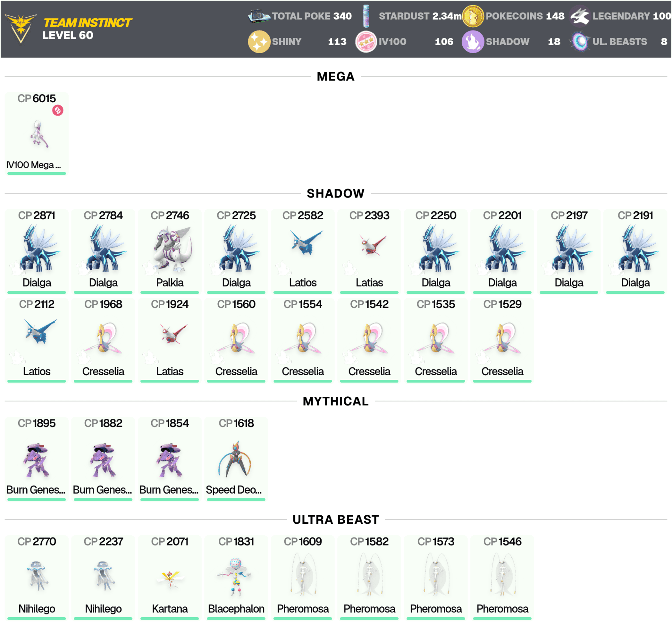Click the Shiny sparkle icon

click(259, 42)
